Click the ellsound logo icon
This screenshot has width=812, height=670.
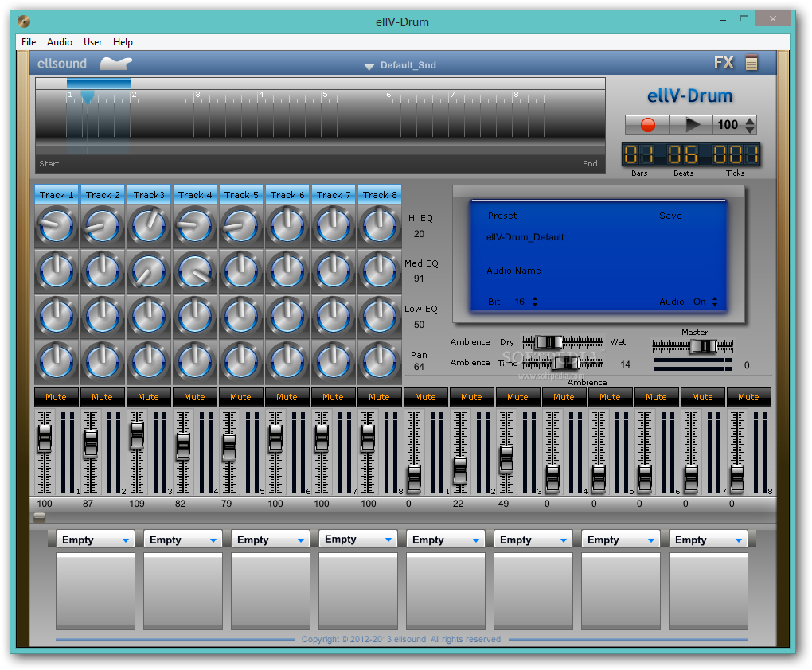coord(116,63)
